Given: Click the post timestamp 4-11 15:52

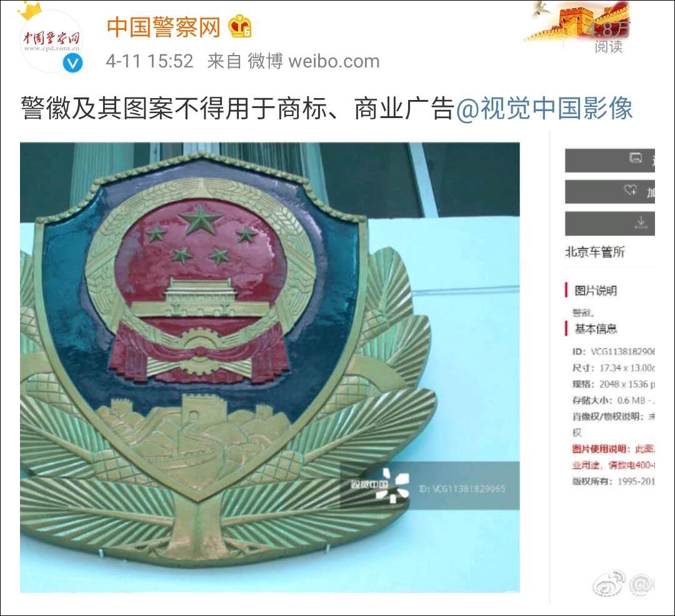Looking at the screenshot, I should click(x=149, y=61).
